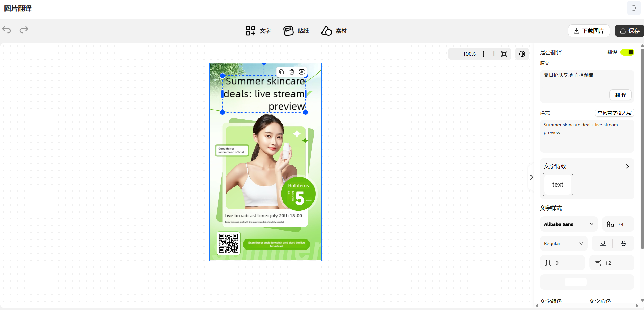This screenshot has height=310, width=644.
Task: Click the fit-to-screen icon
Action: tap(504, 54)
